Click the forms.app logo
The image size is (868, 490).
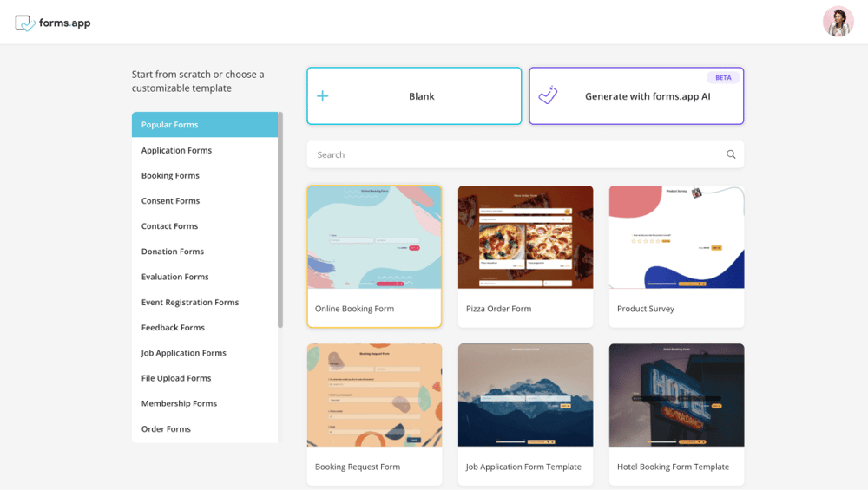[53, 23]
